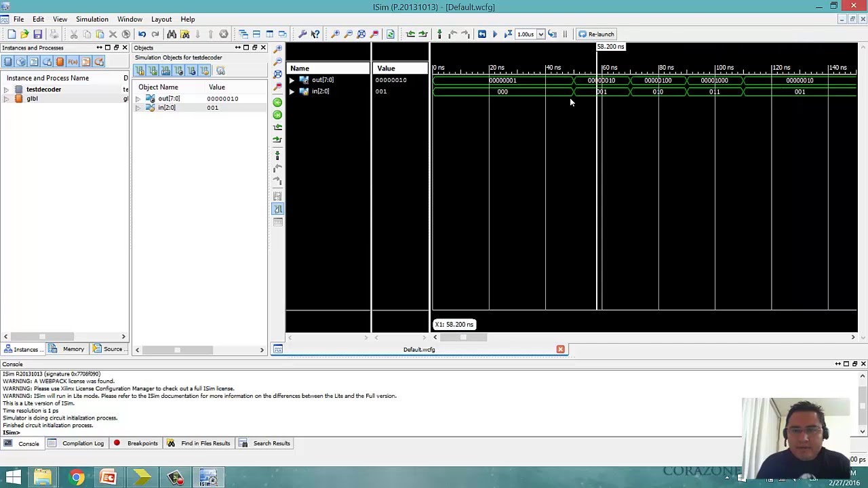Screen dimensions: 868x488
Task: Click the waveform horizontal scrollbar thumb
Action: click(463, 337)
